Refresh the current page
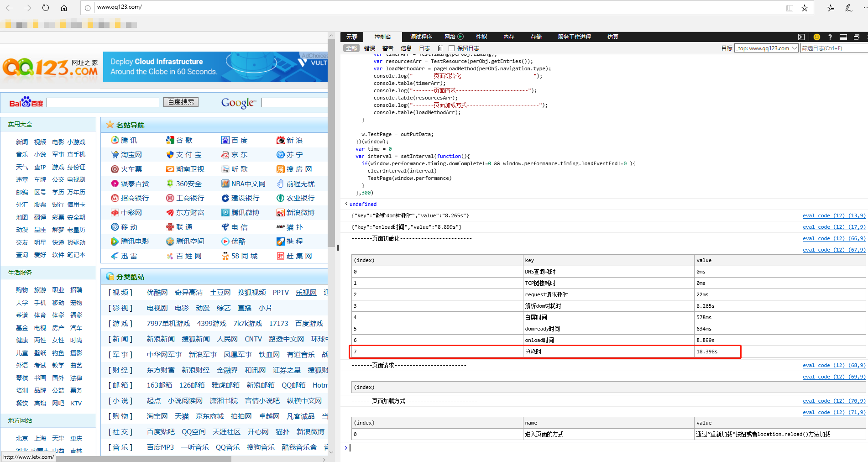Image resolution: width=868 pixels, height=462 pixels. [x=46, y=8]
